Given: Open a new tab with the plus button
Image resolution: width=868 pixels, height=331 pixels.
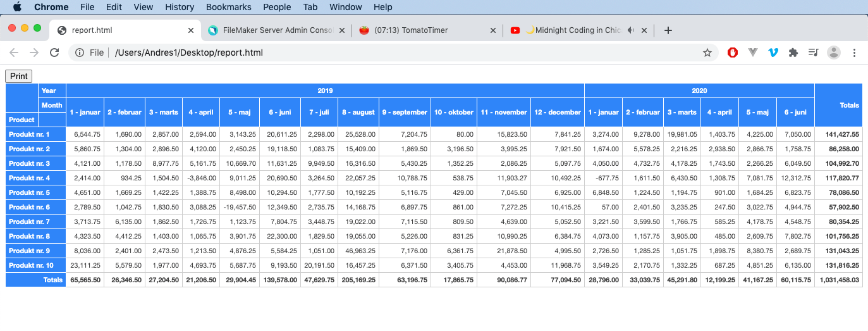Looking at the screenshot, I should point(668,30).
